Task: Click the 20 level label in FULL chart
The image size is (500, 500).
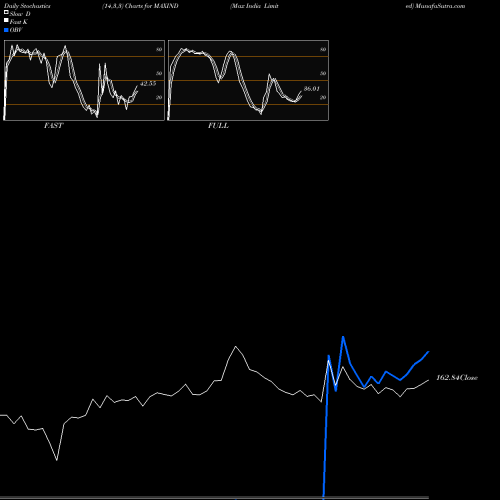Action: (323, 97)
